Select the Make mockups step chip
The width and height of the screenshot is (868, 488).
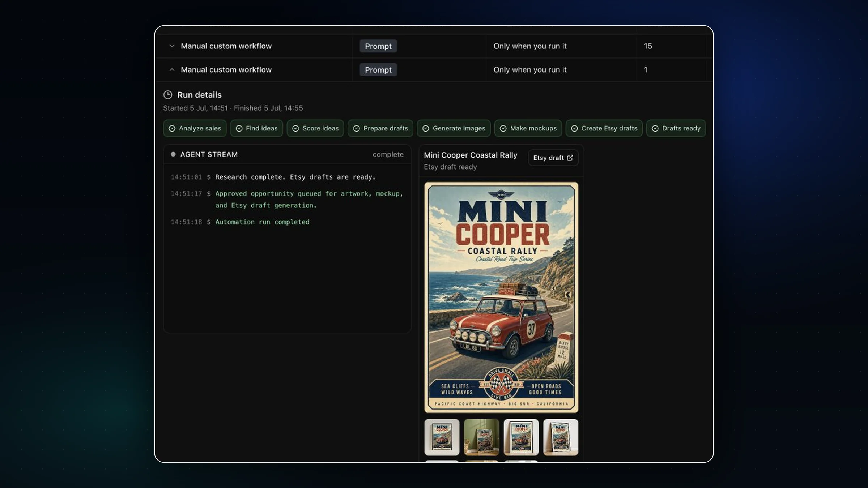click(528, 128)
